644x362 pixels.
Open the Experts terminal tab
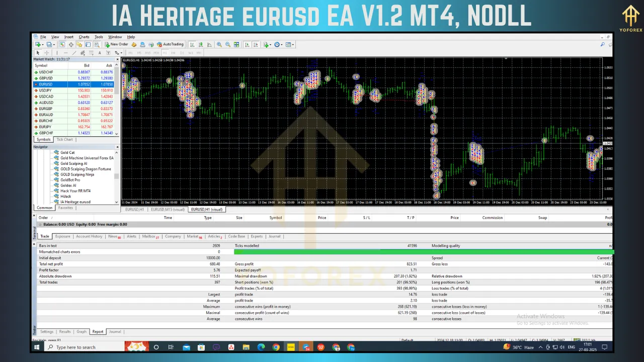[257, 236]
